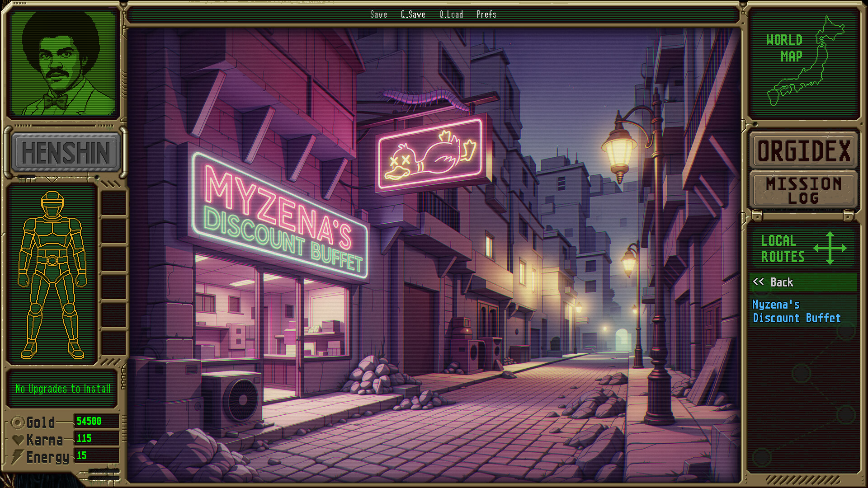This screenshot has height=488, width=868.
Task: Click the Karma heart icon
Action: (x=18, y=439)
